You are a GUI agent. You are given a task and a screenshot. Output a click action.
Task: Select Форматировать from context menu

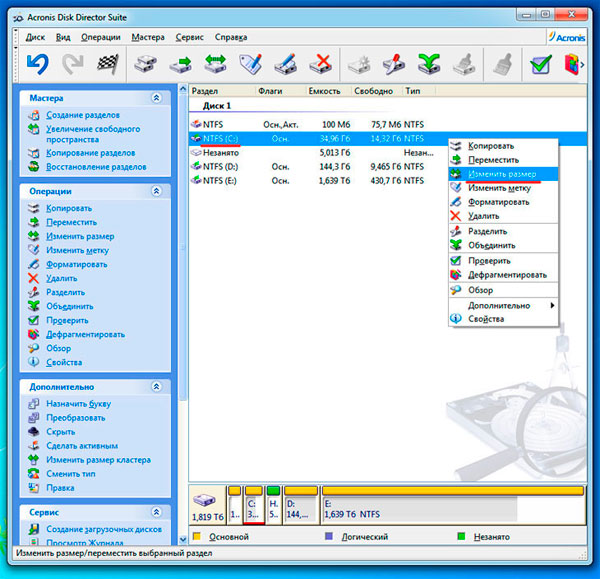pyautogui.click(x=499, y=202)
